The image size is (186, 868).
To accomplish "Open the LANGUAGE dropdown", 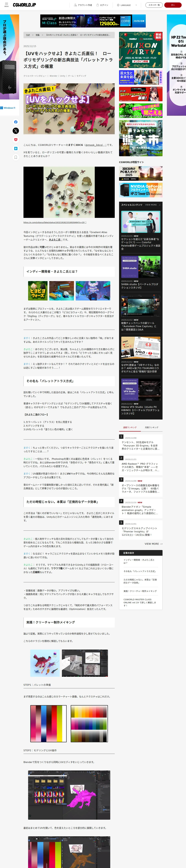I will [x=127, y=5].
